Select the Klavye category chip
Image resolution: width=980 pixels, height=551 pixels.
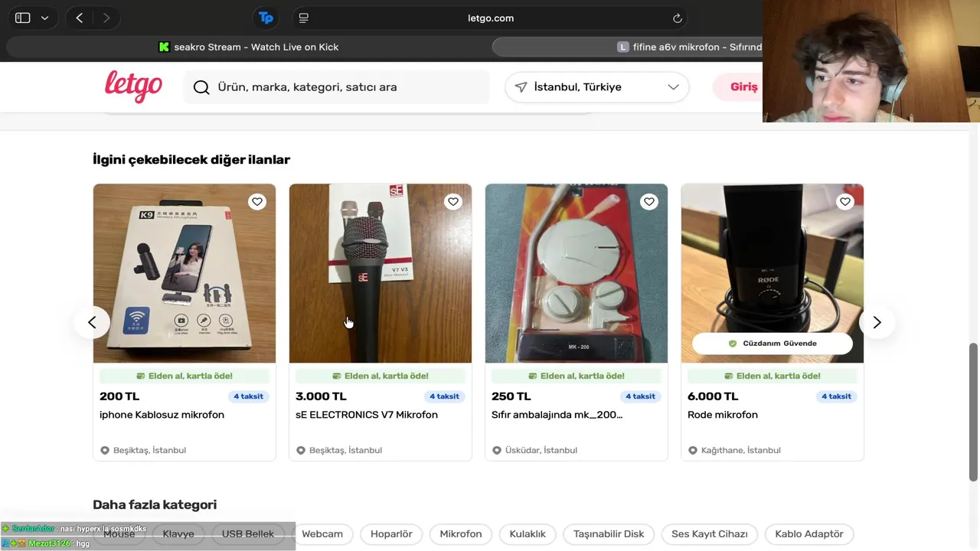178,534
